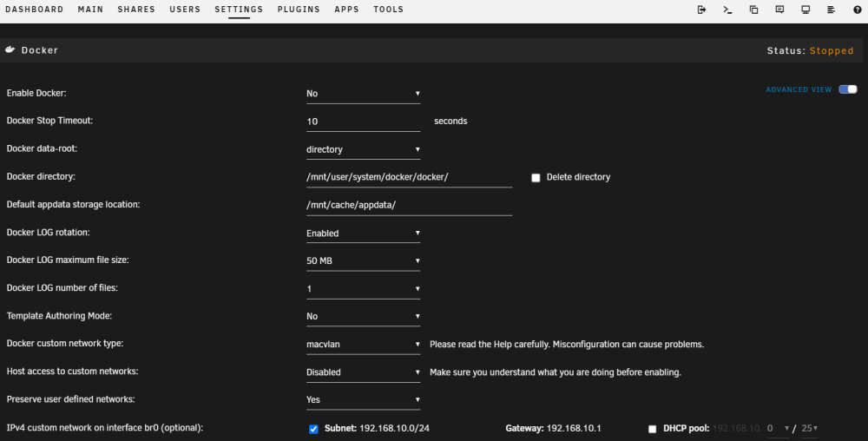Open the Apps menu tab
The width and height of the screenshot is (868, 441).
click(346, 10)
